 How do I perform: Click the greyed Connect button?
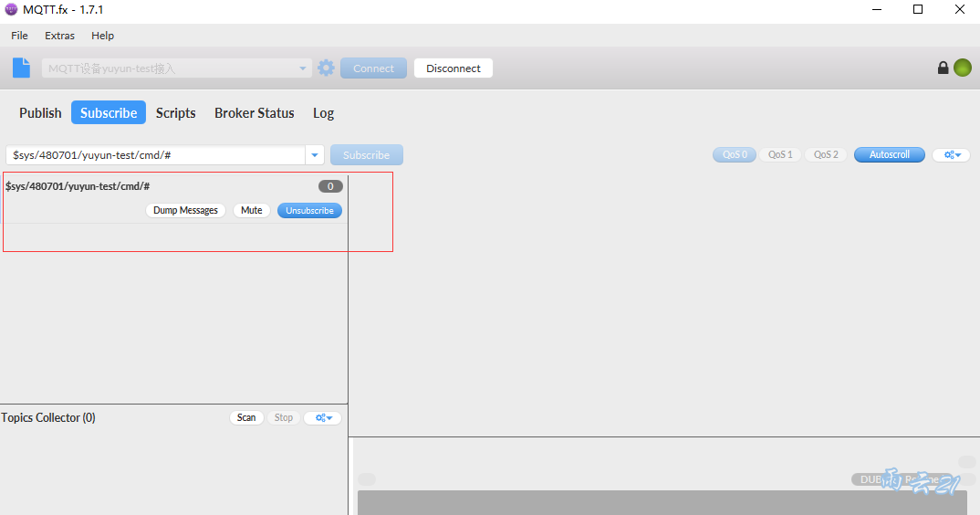pos(374,68)
